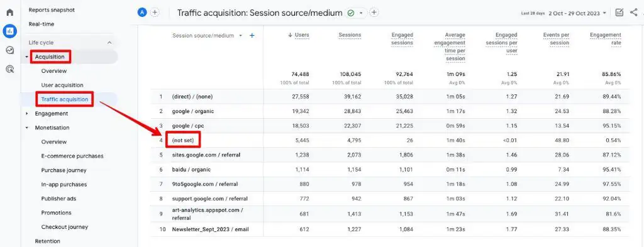Open Purchase journey report
This screenshot has height=247, width=644.
click(64, 170)
